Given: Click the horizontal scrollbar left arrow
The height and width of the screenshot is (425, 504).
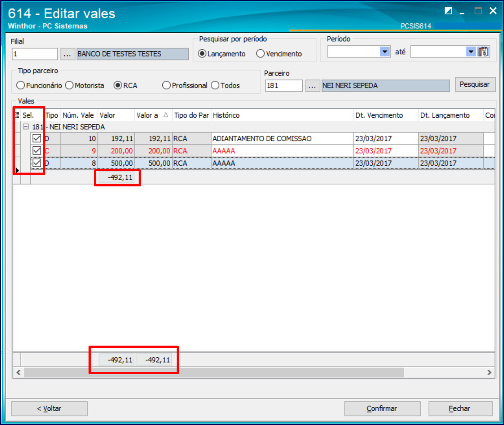Looking at the screenshot, I should coord(18,373).
